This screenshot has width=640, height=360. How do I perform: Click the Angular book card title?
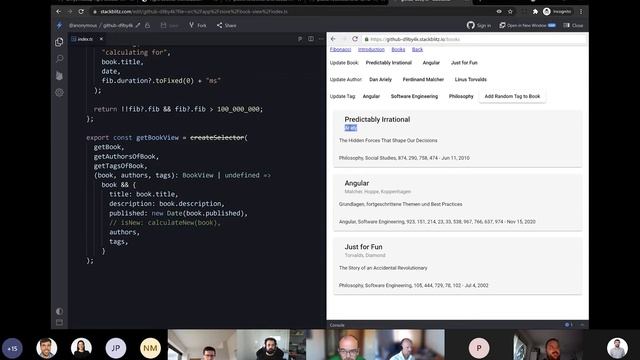[x=357, y=183]
